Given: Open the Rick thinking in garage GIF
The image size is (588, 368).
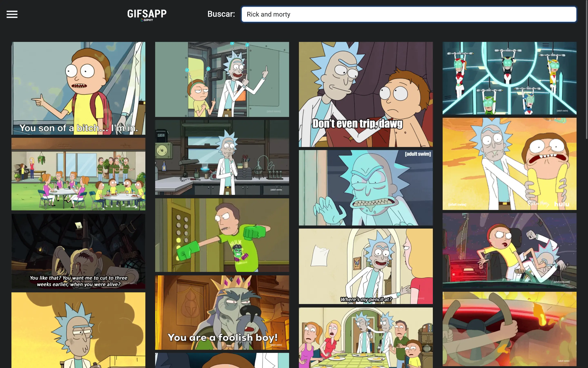Looking at the screenshot, I should pyautogui.click(x=222, y=157).
